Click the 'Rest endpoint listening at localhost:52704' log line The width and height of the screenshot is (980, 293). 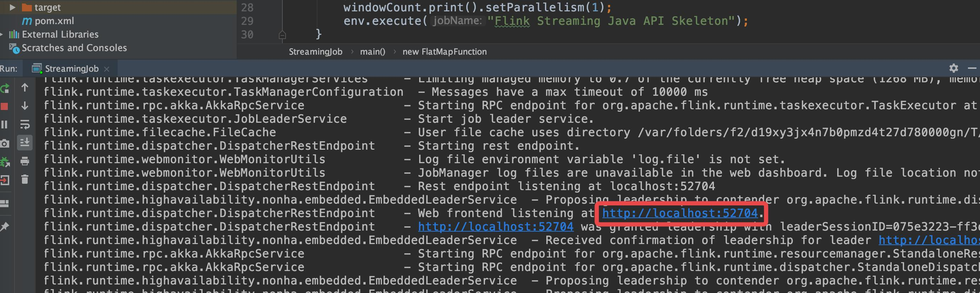(567, 186)
